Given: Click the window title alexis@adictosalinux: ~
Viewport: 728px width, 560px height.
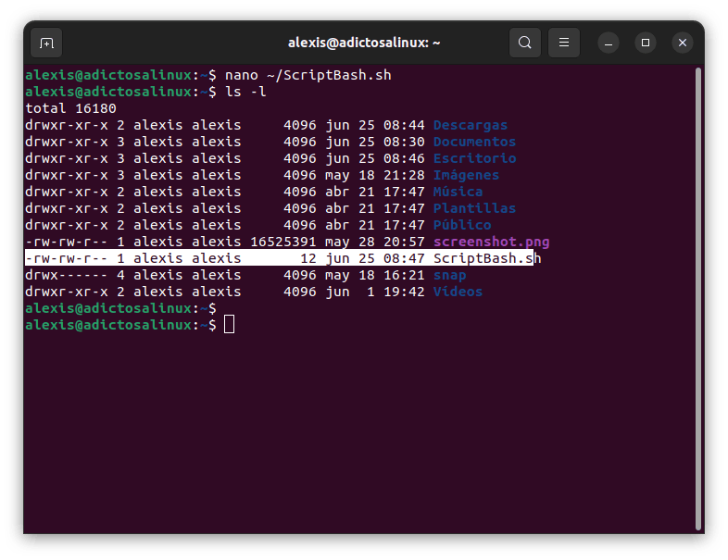Looking at the screenshot, I should tap(364, 43).
